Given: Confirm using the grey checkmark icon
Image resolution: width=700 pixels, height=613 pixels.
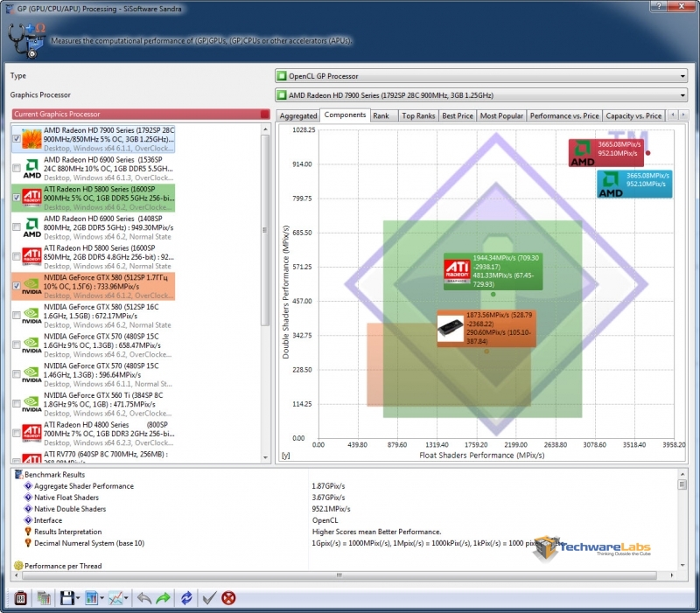Looking at the screenshot, I should pyautogui.click(x=209, y=598).
